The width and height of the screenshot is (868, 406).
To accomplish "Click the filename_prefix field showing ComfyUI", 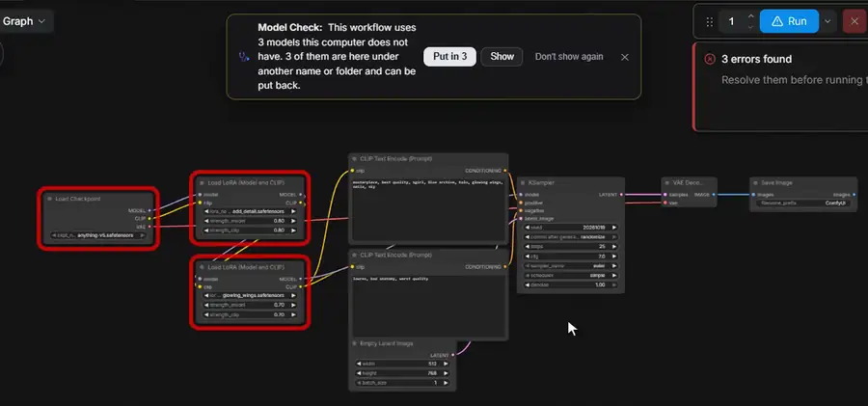I will [x=802, y=203].
